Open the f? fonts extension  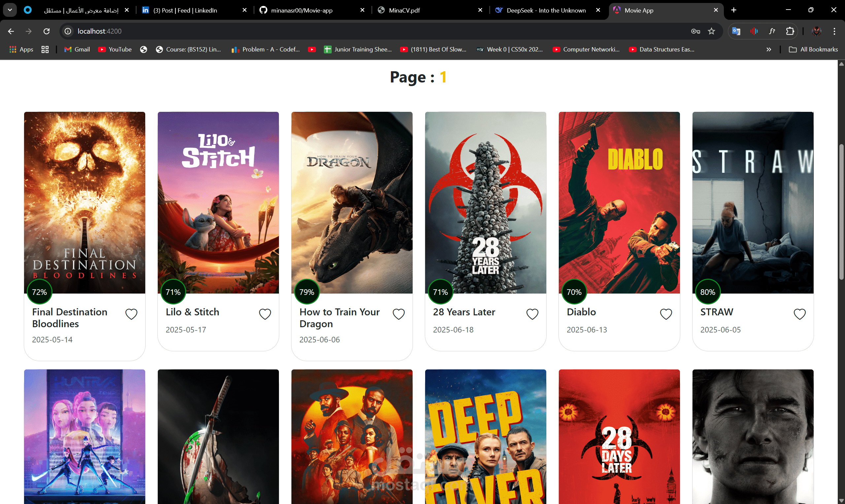point(772,31)
